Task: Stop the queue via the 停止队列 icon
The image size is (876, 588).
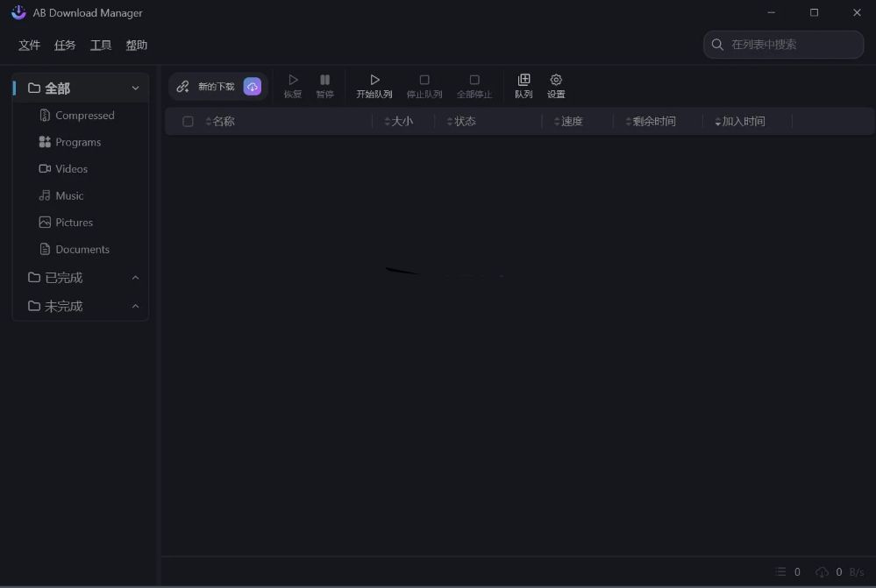Action: click(424, 85)
